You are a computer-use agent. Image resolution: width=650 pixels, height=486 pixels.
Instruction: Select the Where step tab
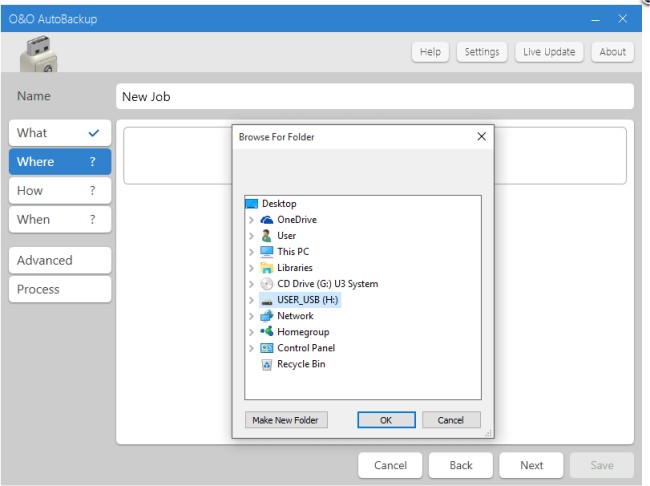[x=60, y=161]
